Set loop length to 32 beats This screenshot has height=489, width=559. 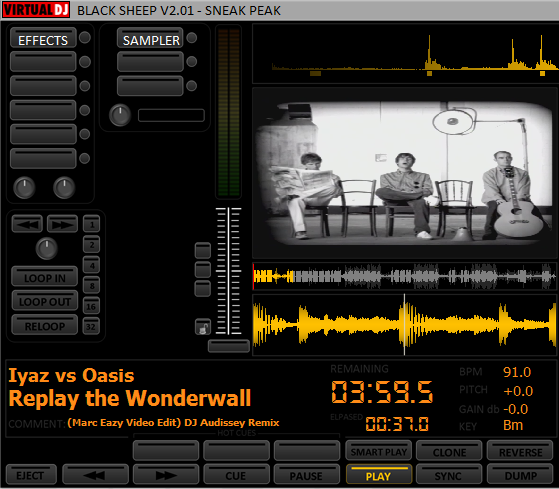click(92, 326)
